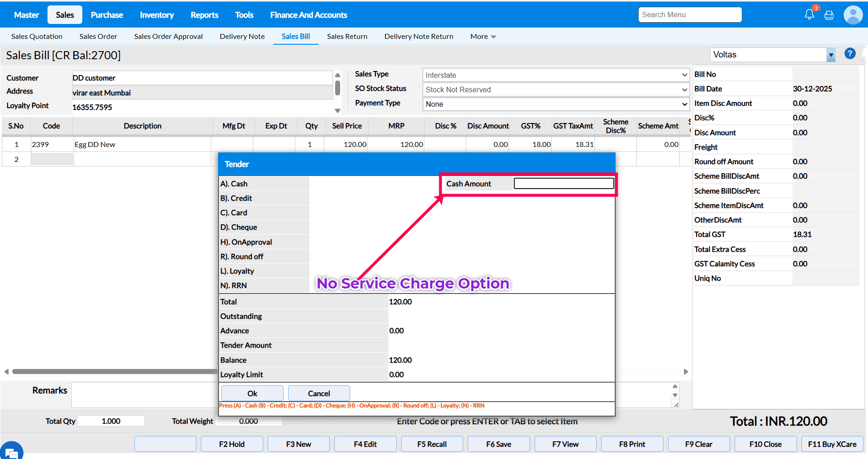The image size is (868, 459).
Task: Open the chat bubble widget
Action: tap(11, 451)
